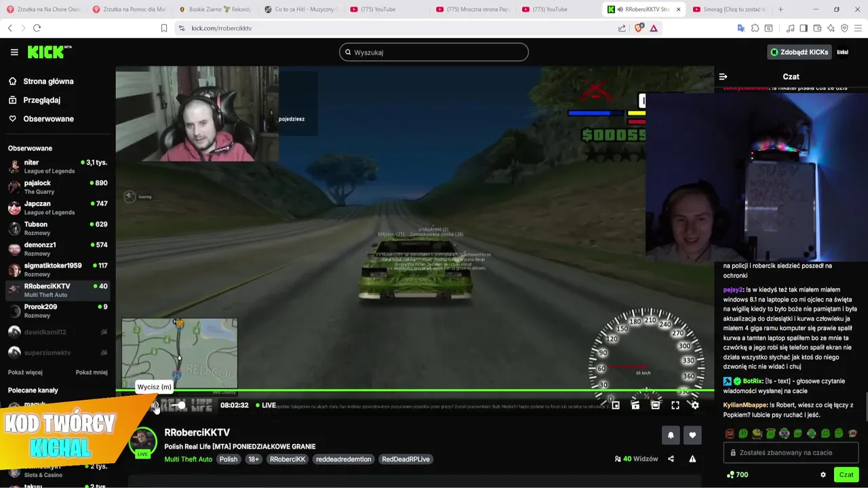
Task: Click the RRoberciKKTV streamer avatar
Action: [x=142, y=443]
